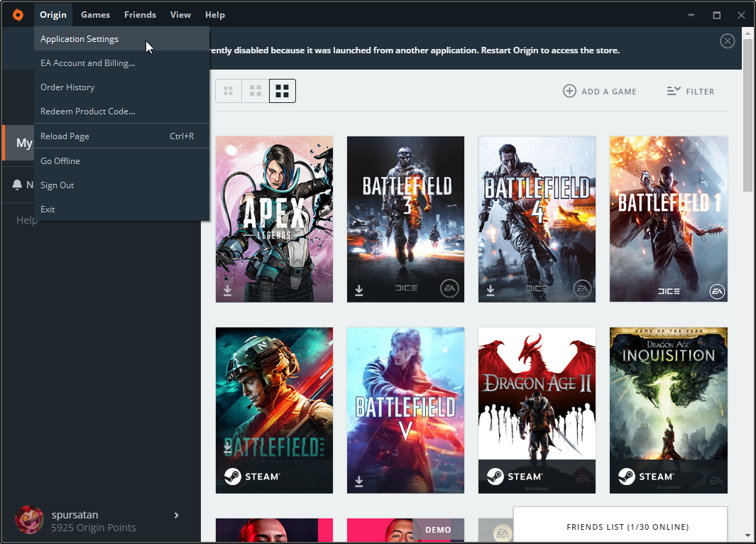Select Redeem Product Code menu entry

point(121,111)
